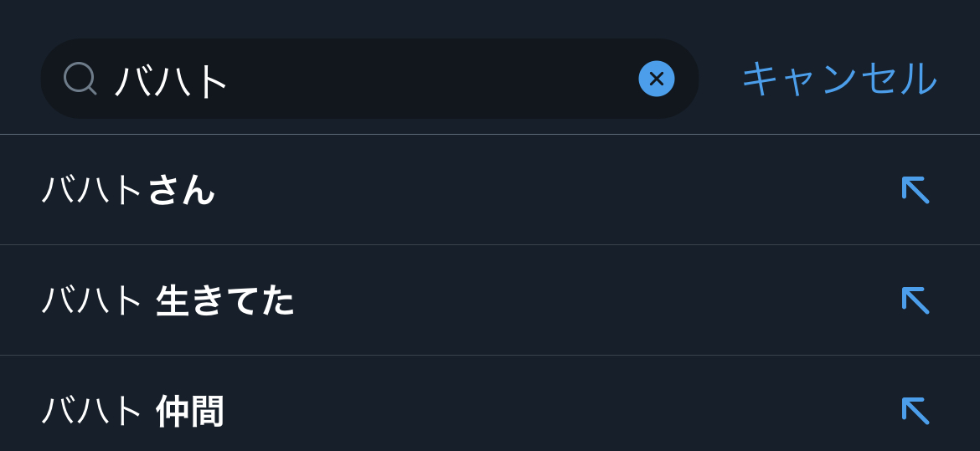This screenshot has width=980, height=451.
Task: Select the バハトさん suggestion
Action: point(129,190)
